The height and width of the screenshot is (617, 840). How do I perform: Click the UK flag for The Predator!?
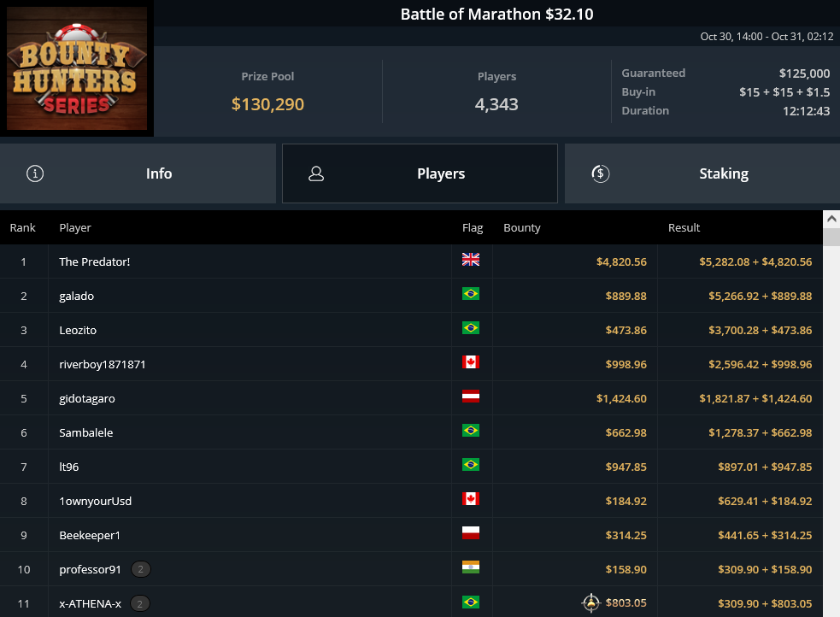click(471, 260)
